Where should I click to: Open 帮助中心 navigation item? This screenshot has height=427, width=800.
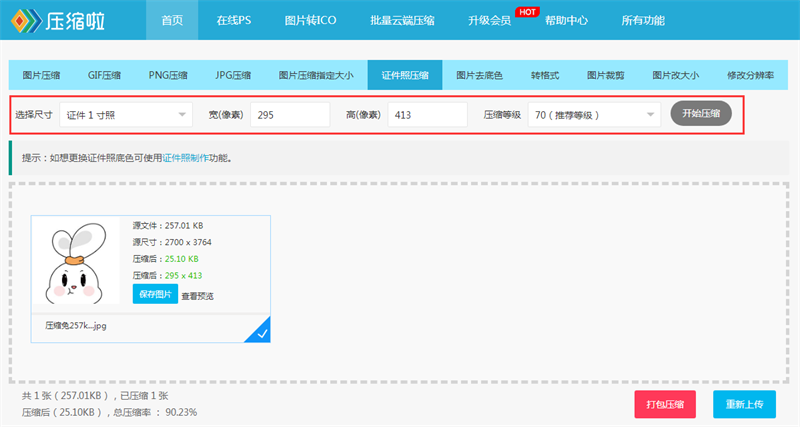click(x=566, y=20)
